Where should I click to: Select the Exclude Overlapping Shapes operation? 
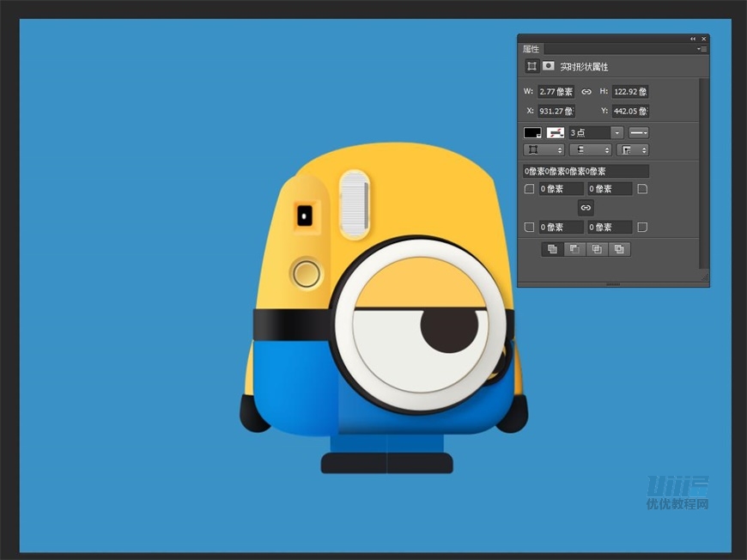(x=619, y=249)
